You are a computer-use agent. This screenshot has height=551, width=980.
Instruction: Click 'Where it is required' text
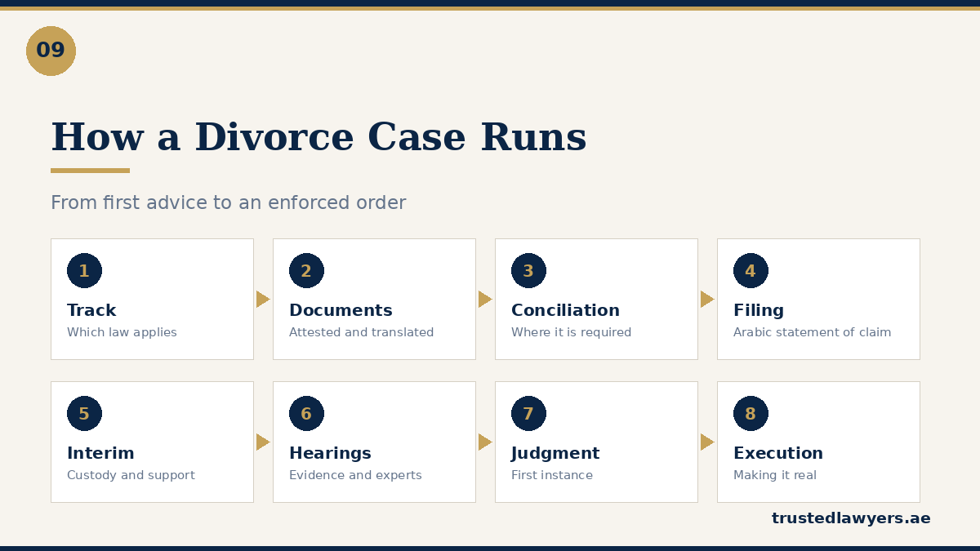571,332
